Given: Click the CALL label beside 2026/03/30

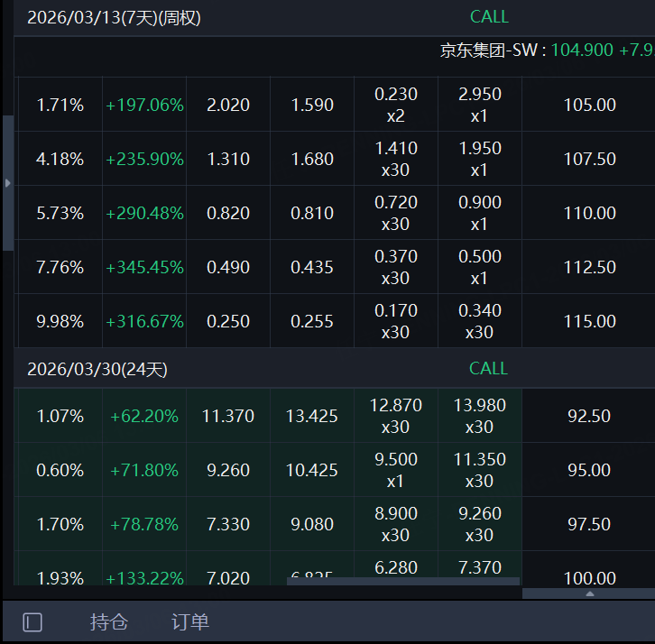Looking at the screenshot, I should click(x=488, y=369).
